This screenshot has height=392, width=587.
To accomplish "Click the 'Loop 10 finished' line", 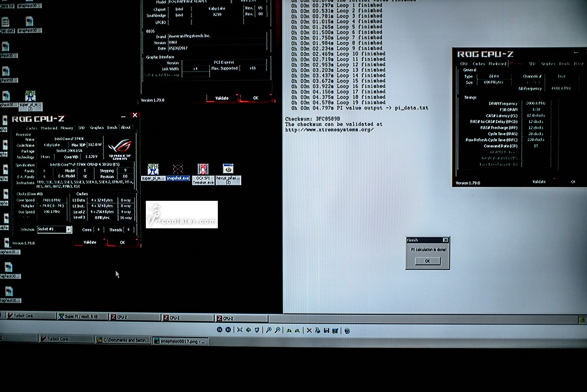I will coord(338,54).
